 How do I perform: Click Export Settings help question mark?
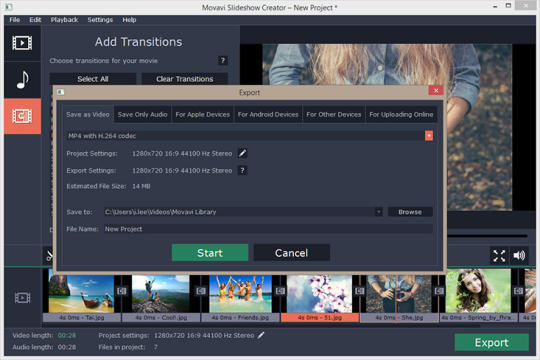click(x=242, y=170)
